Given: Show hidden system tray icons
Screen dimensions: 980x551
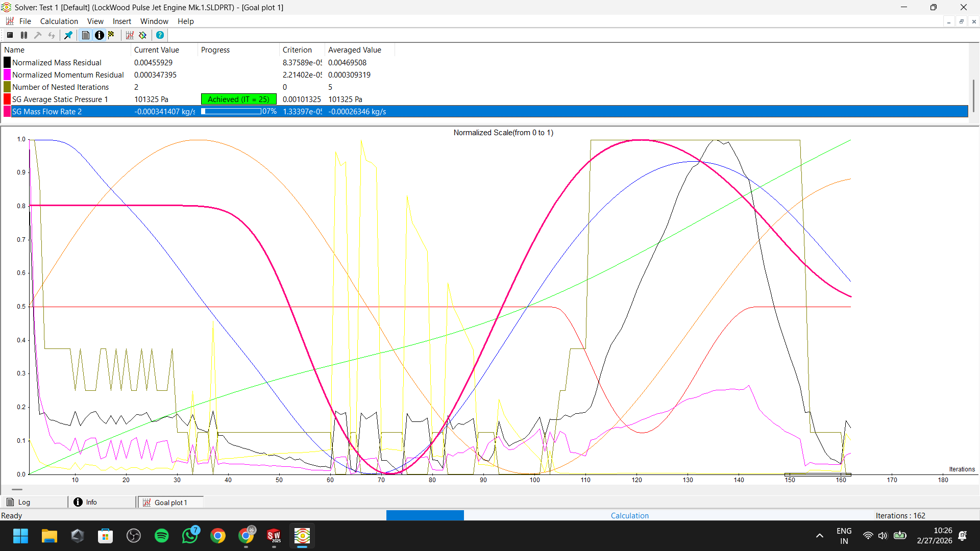Looking at the screenshot, I should (x=819, y=536).
